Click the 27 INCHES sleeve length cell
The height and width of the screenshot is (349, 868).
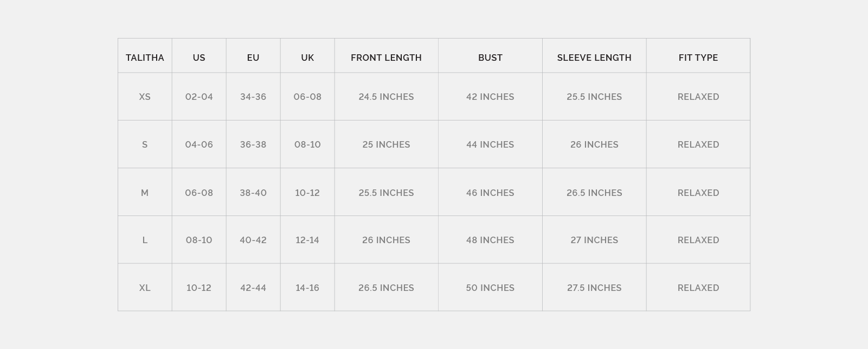click(x=594, y=240)
